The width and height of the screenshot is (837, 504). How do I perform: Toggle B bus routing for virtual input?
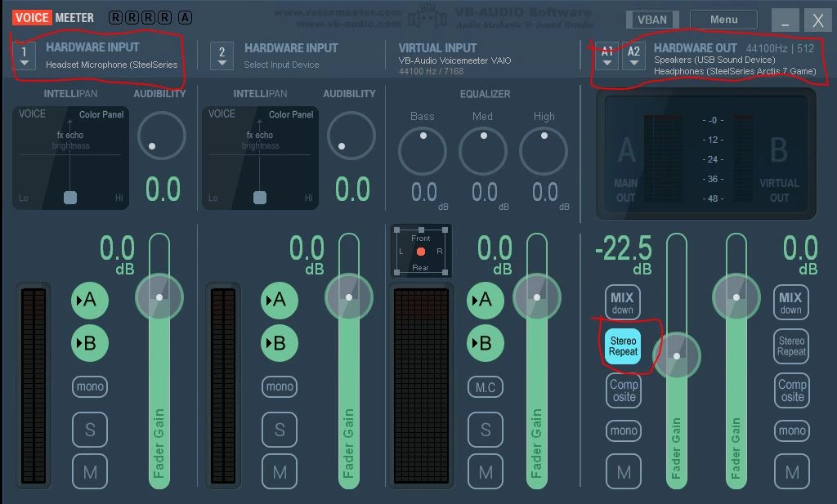tap(486, 343)
